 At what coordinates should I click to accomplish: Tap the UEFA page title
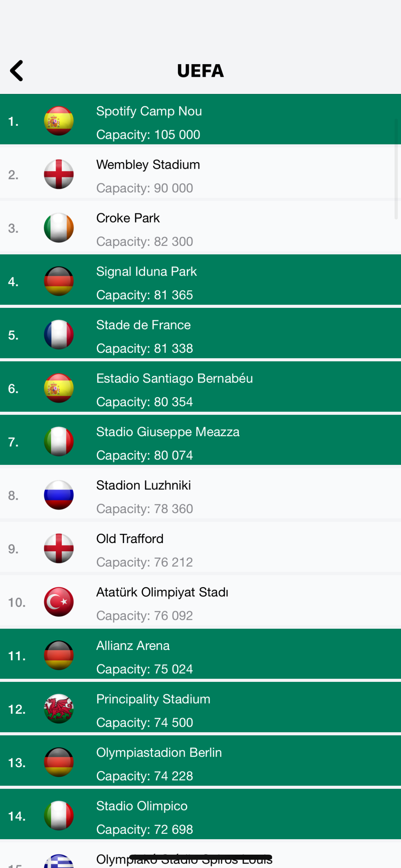(200, 71)
